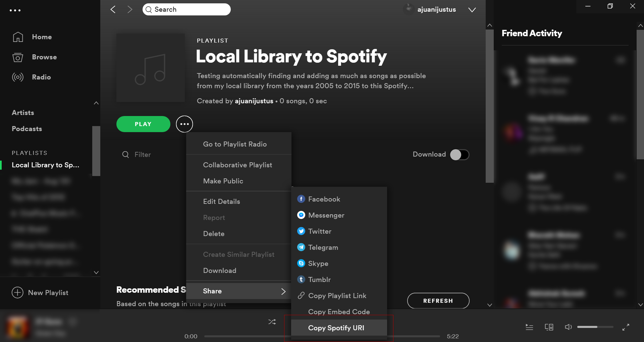Click the user avatar next to ajuanijustus
644x342 pixels.
pos(409,9)
